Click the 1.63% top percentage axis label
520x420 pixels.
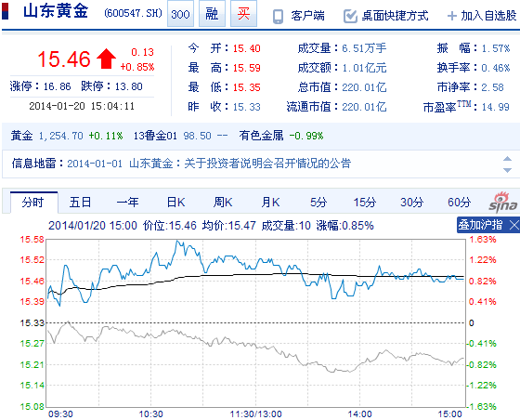pos(483,239)
